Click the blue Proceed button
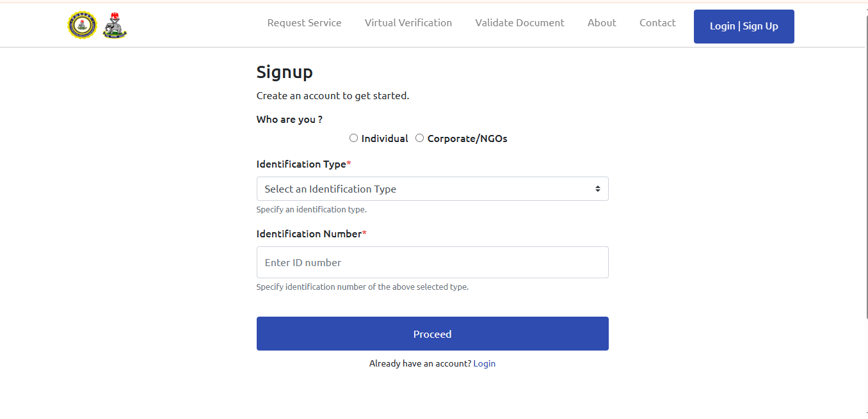 click(x=432, y=334)
